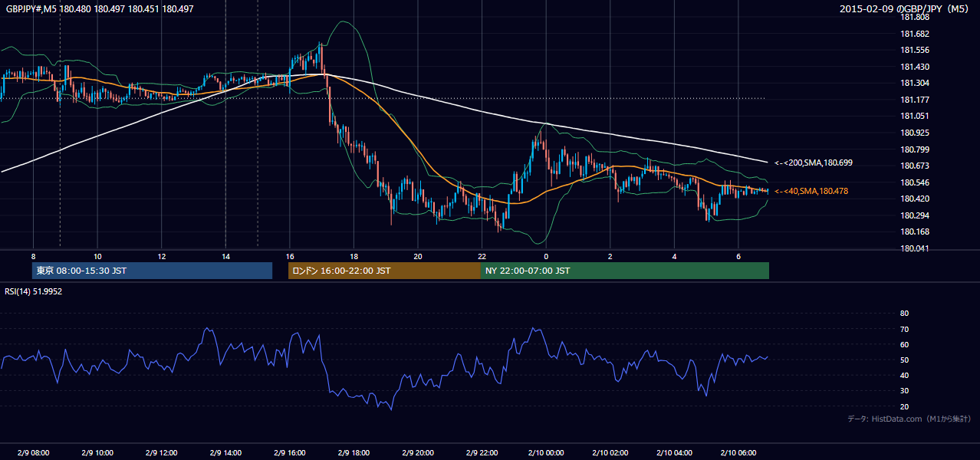
Task: Click the 2/9 22:00 time label
Action: pos(482,453)
